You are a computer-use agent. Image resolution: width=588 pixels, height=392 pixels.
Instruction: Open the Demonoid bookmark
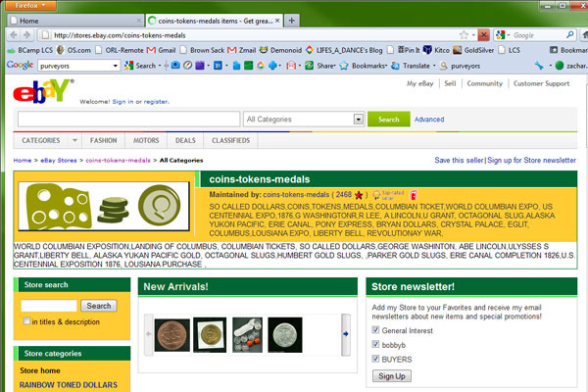[x=280, y=50]
